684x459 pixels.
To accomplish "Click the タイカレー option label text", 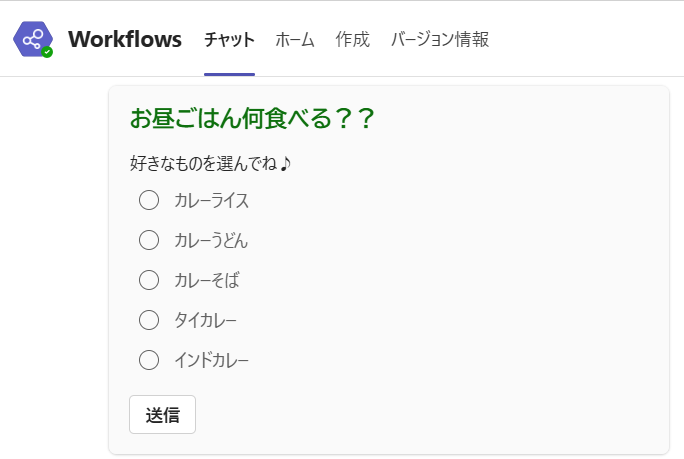I will point(205,321).
